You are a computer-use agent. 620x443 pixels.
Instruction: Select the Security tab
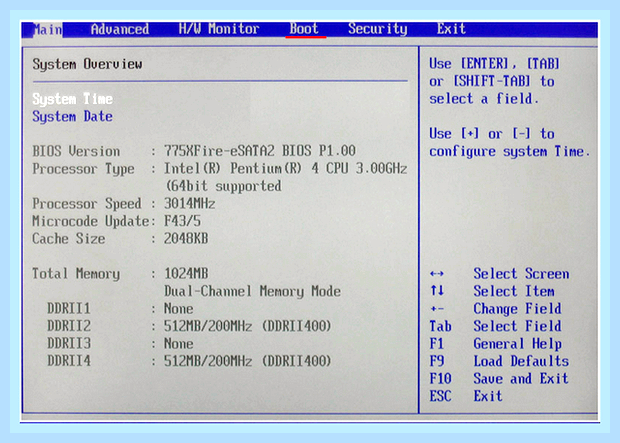point(378,29)
